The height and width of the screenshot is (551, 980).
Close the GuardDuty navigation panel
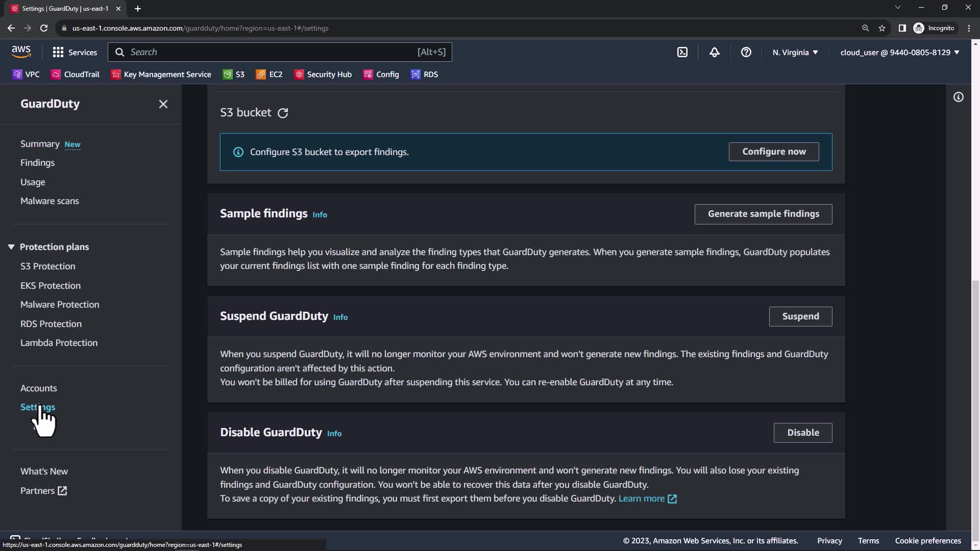(163, 104)
